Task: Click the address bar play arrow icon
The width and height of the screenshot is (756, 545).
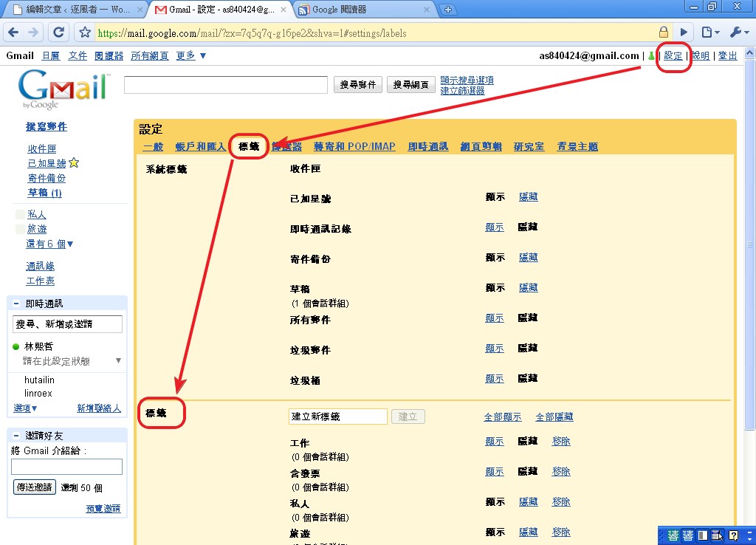Action: click(x=684, y=32)
